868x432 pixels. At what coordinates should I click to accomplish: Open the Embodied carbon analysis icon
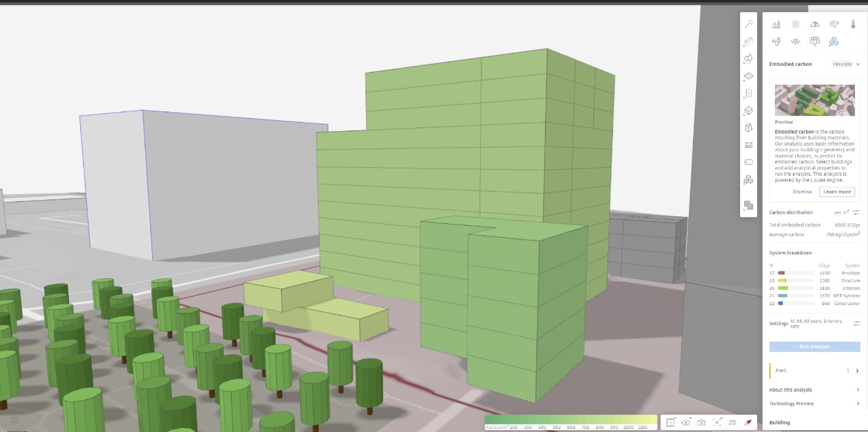point(833,41)
